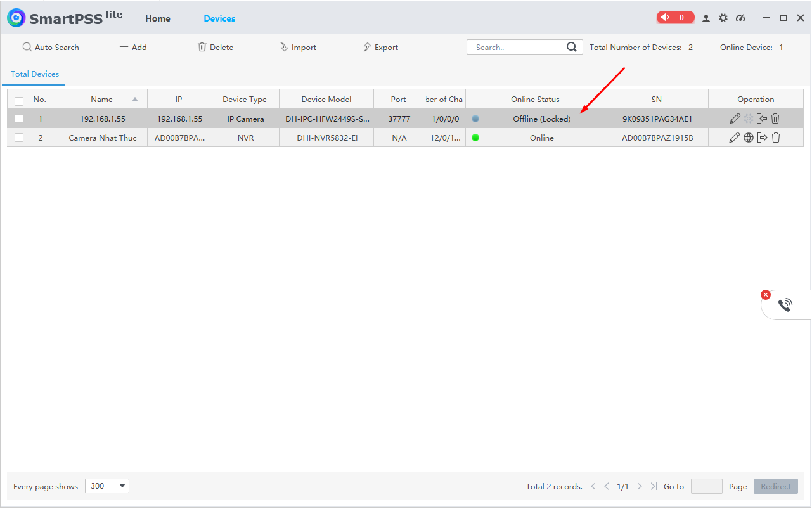Select the Total Devices tab

tap(35, 74)
